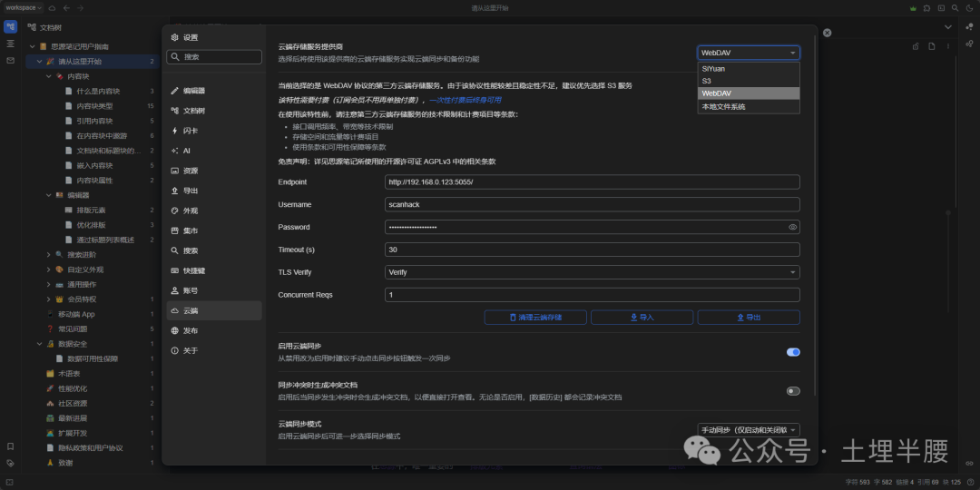Open the 术语表 document

(69, 374)
